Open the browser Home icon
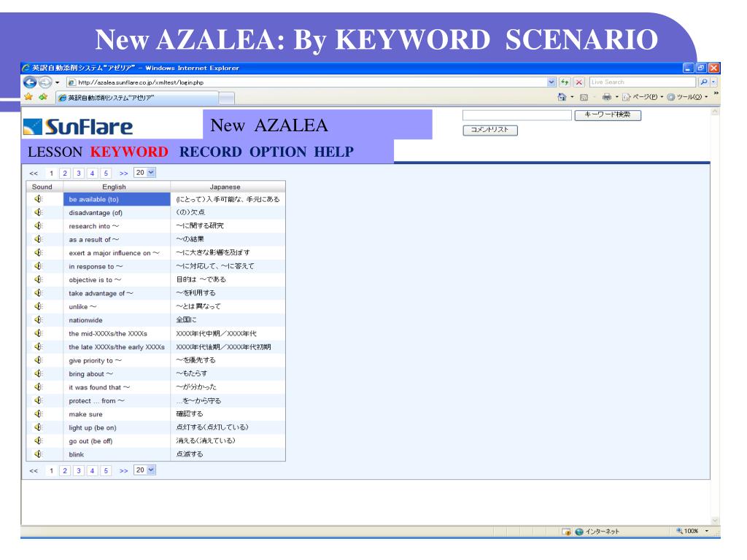 tap(562, 97)
